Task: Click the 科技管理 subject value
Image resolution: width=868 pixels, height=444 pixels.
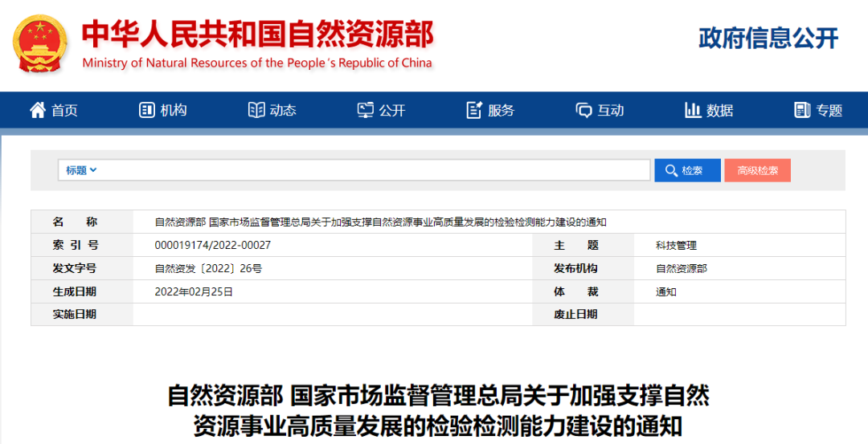Action: (677, 246)
